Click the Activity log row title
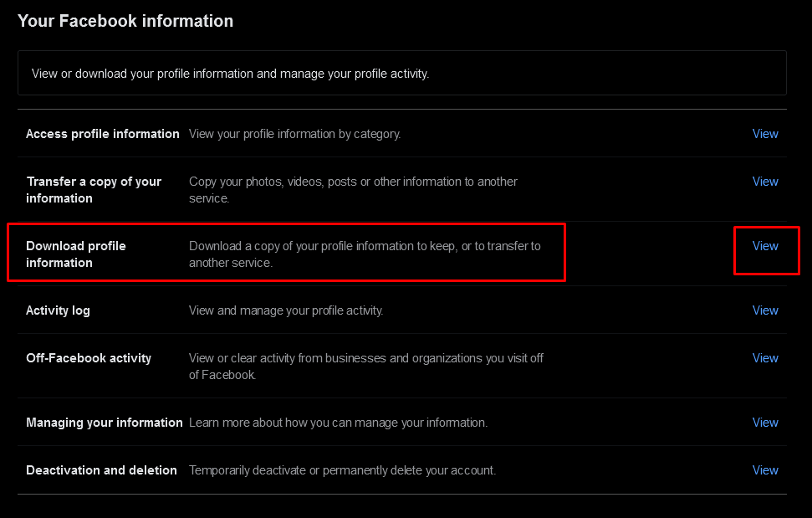 (58, 310)
